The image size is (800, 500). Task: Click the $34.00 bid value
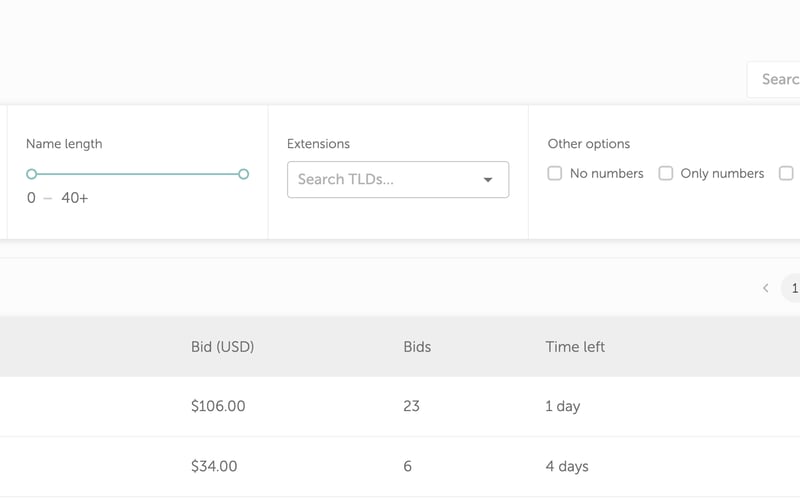pyautogui.click(x=214, y=466)
